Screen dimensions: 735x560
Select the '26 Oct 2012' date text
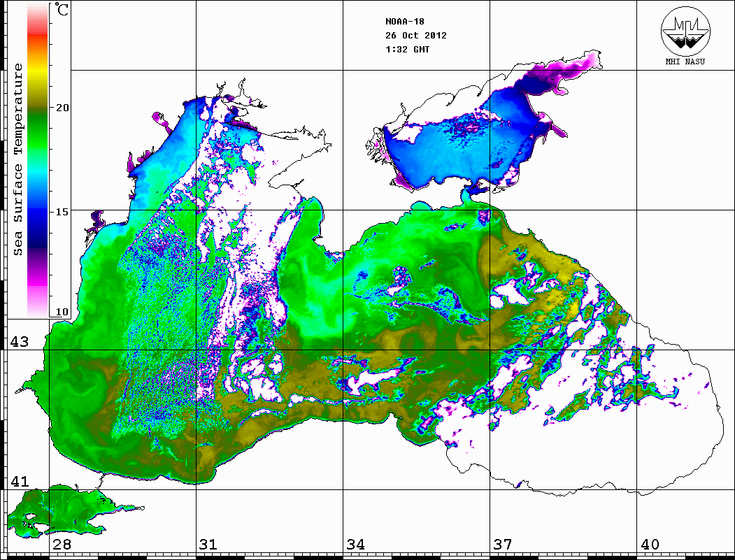[416, 36]
